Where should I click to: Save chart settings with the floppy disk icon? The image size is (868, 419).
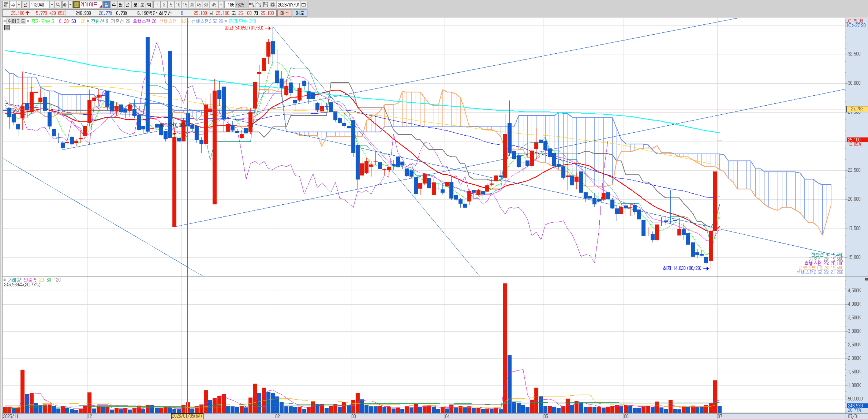click(x=265, y=5)
